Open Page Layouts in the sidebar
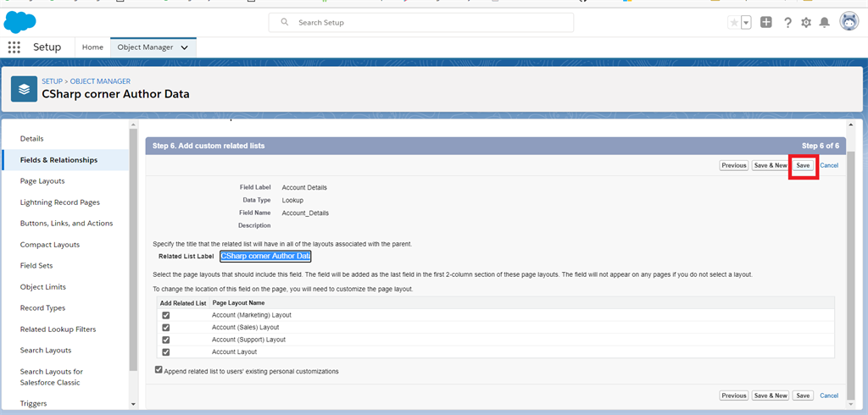Viewport: 868px width, 415px height. coord(42,181)
